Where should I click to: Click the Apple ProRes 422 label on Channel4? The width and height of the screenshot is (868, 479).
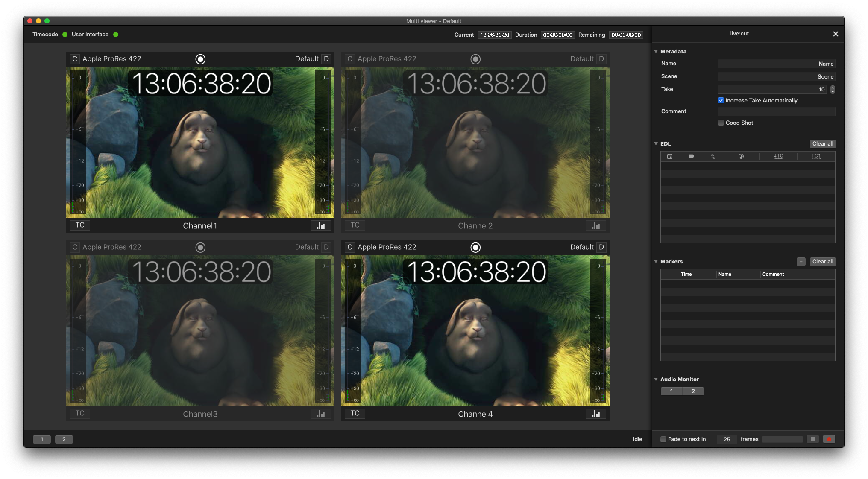pos(387,247)
